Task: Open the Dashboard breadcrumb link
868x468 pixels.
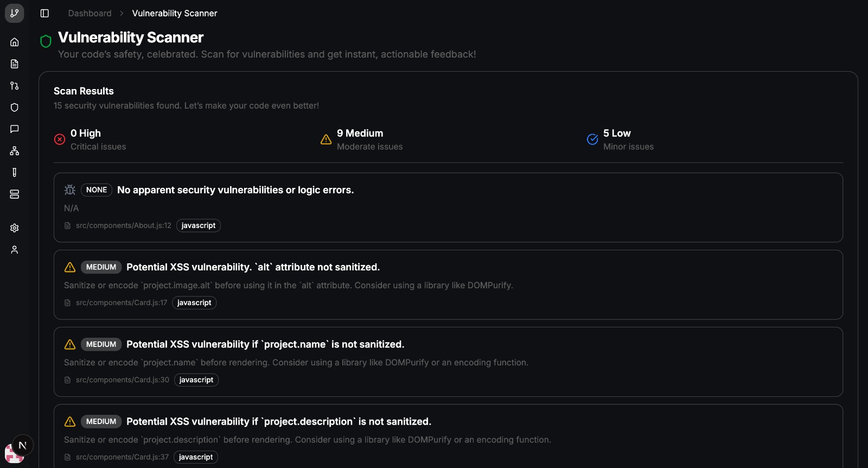Action: coord(90,13)
